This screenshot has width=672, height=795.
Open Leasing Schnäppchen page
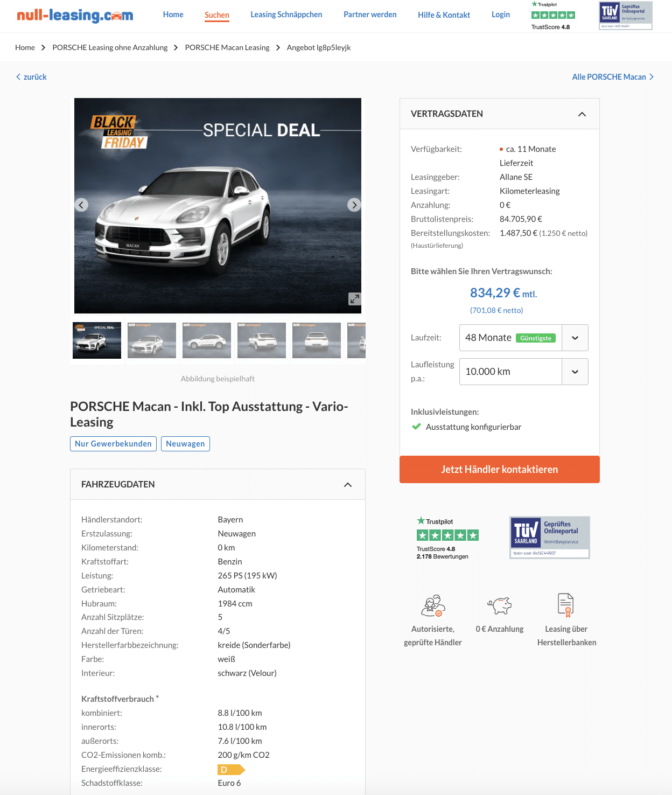coord(286,15)
